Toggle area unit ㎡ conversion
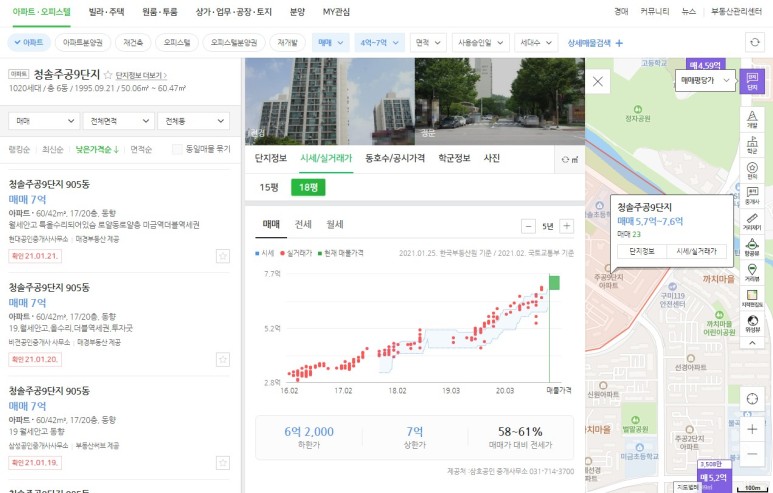The image size is (773, 493). pyautogui.click(x=570, y=159)
